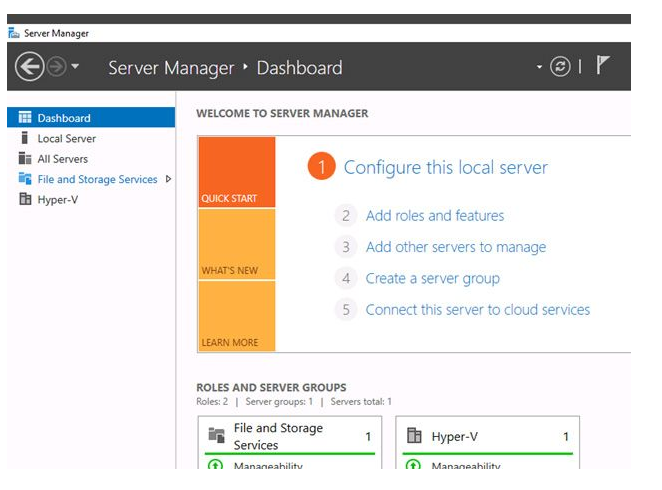Image resolution: width=662 pixels, height=490 pixels.
Task: Click ROLES AND SERVER GROUPS heading
Action: pos(271,387)
